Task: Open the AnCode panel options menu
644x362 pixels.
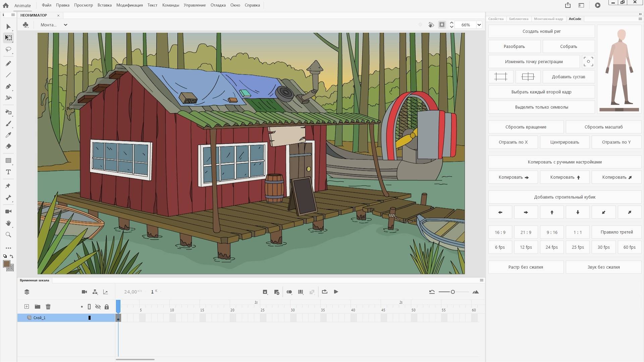Action: click(x=640, y=19)
